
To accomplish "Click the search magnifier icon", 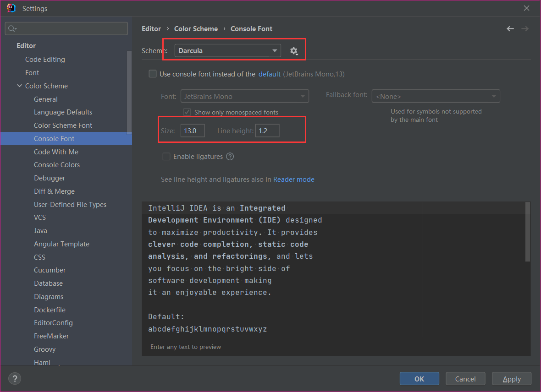I will (12, 28).
